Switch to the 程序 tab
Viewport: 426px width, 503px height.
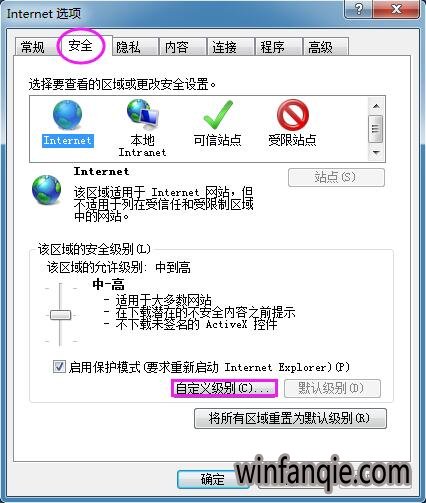tap(273, 47)
